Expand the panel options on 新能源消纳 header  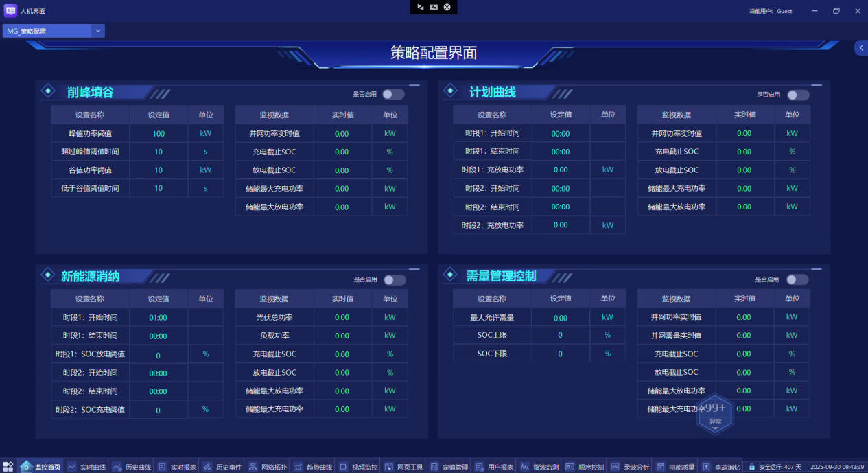pyautogui.click(x=412, y=268)
